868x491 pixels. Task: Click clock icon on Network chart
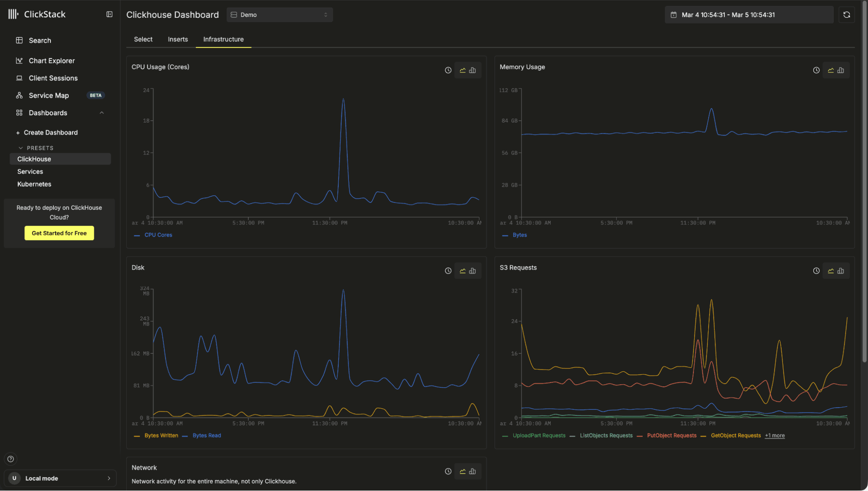pos(448,471)
